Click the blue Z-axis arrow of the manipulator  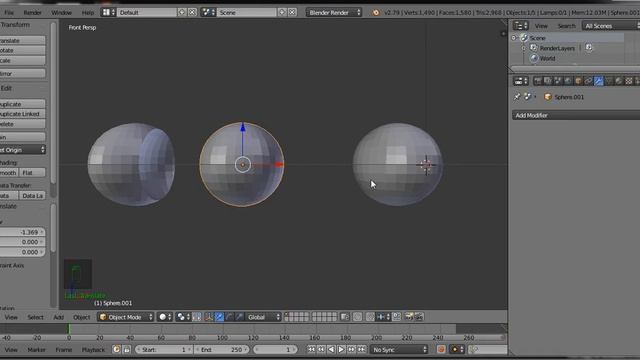tap(243, 127)
